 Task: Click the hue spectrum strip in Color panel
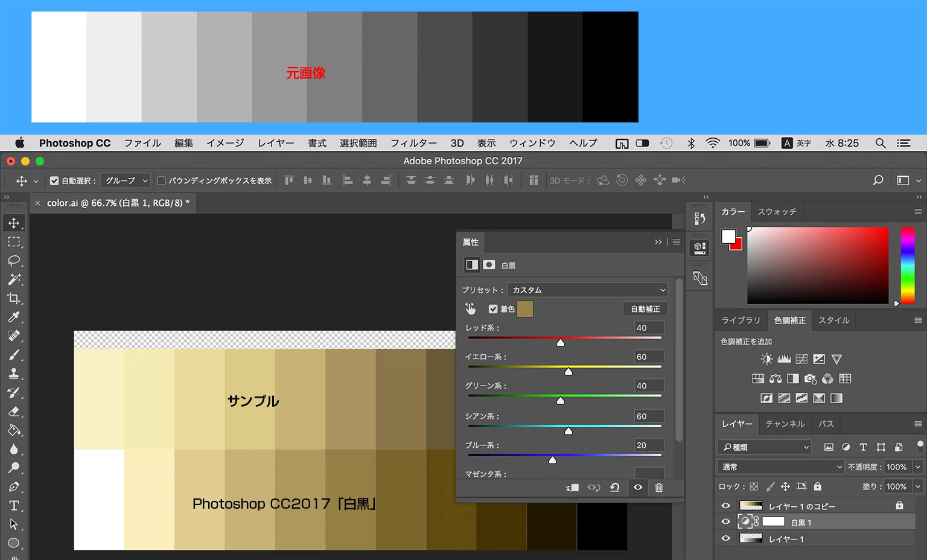coord(908,266)
